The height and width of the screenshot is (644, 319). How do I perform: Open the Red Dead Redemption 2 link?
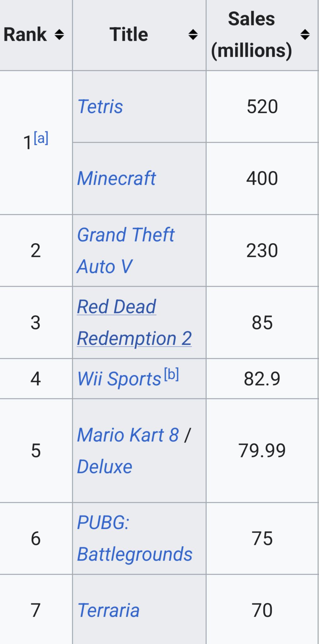pos(134,322)
